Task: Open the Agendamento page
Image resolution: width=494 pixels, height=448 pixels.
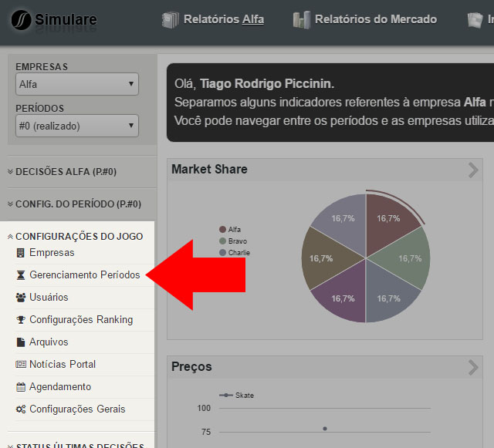Action: [60, 386]
